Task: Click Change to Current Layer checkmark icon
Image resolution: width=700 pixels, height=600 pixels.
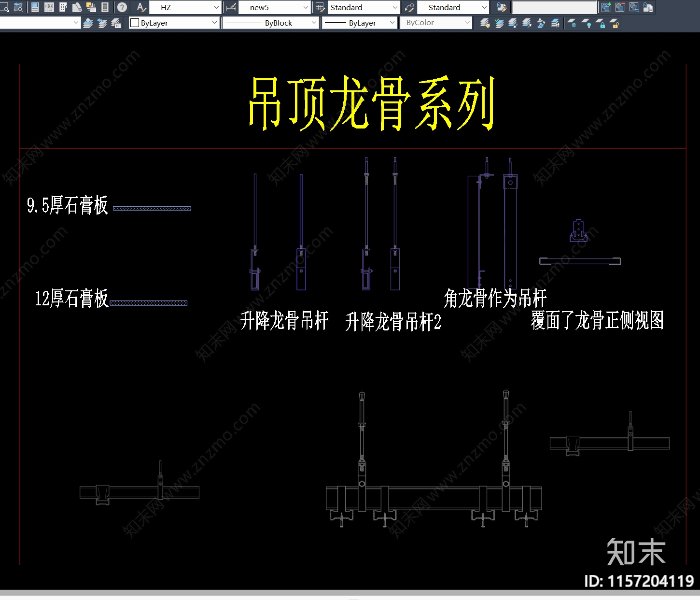Action: (x=499, y=23)
